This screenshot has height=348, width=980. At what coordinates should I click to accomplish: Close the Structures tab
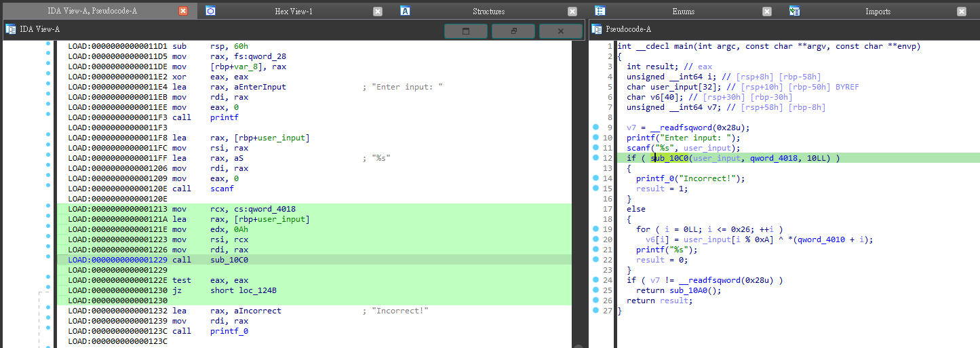[572, 12]
